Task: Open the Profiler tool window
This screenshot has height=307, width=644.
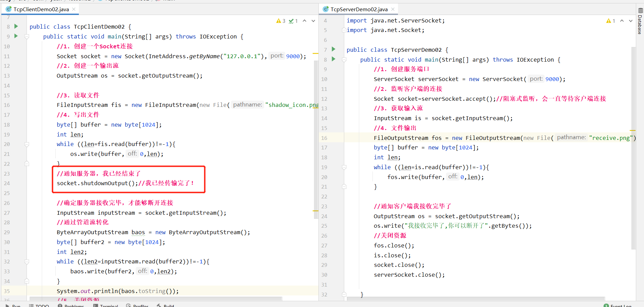Action: (137, 305)
